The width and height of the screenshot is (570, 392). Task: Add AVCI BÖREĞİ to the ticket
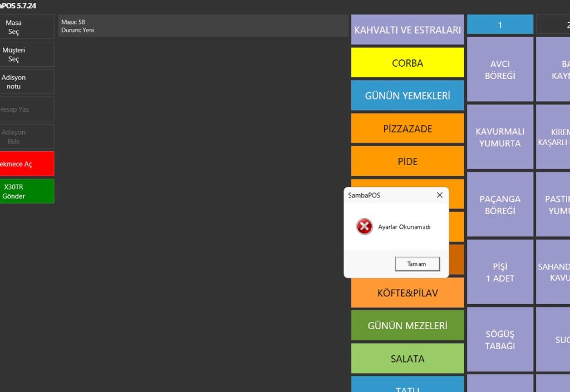pos(499,70)
